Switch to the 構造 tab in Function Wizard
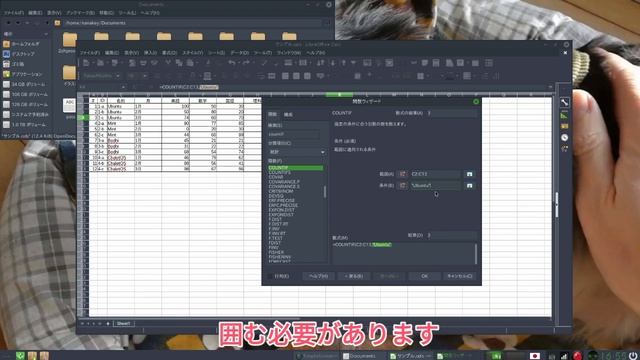Image resolution: width=640 pixels, height=360 pixels. pyautogui.click(x=288, y=114)
